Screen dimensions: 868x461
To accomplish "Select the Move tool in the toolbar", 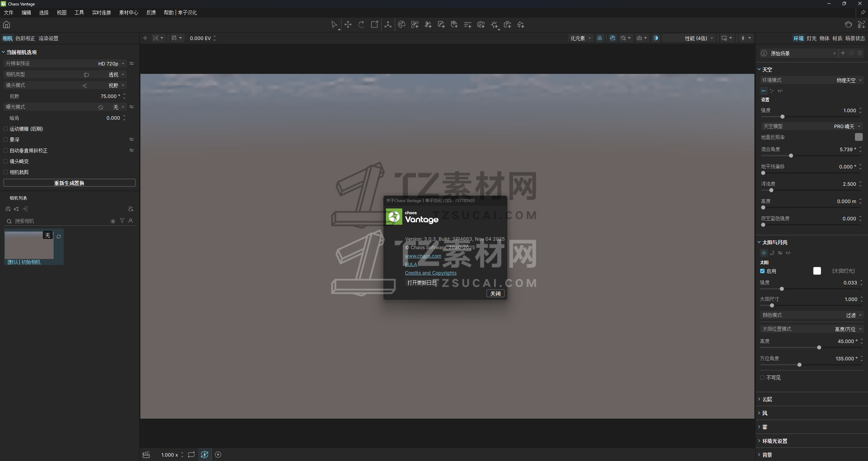I will pyautogui.click(x=348, y=24).
